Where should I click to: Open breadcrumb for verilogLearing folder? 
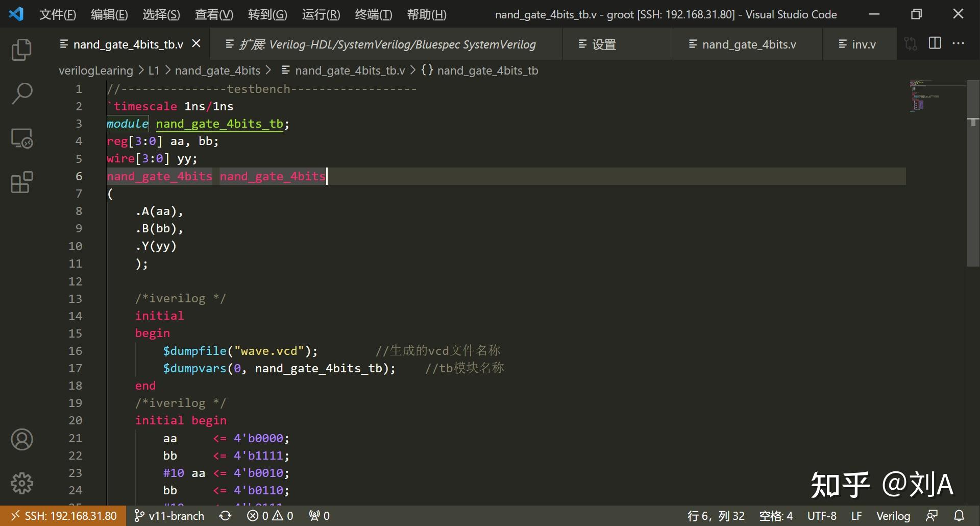pos(95,70)
